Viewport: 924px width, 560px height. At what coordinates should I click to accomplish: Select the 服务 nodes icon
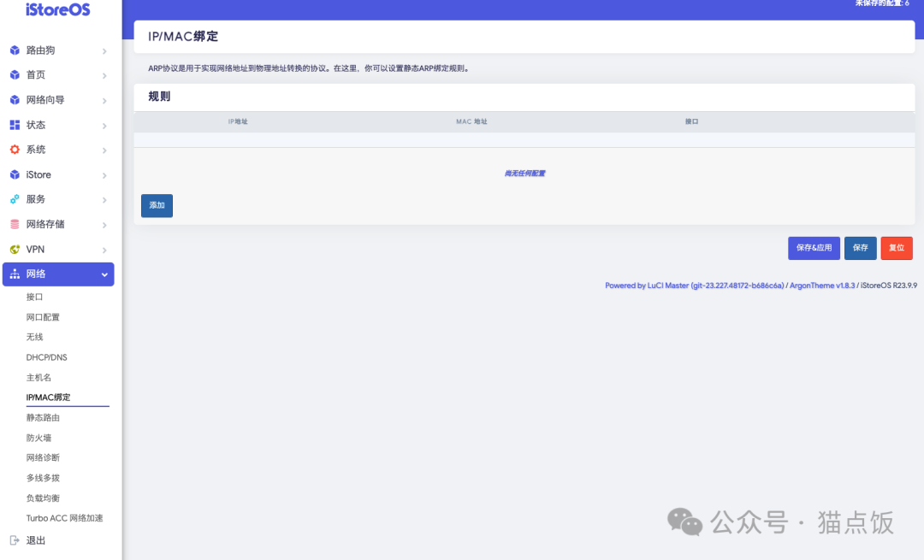[x=14, y=199]
